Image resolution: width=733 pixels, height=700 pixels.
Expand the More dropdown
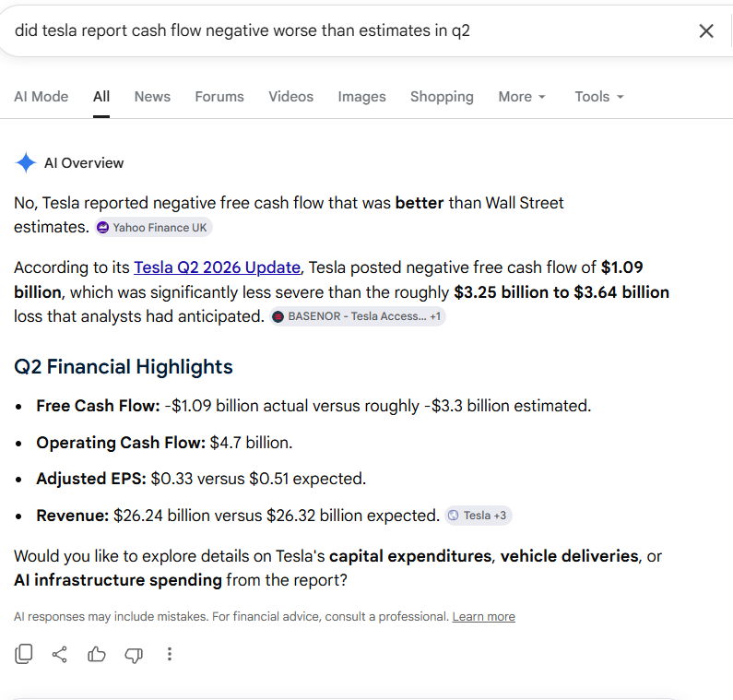click(522, 96)
